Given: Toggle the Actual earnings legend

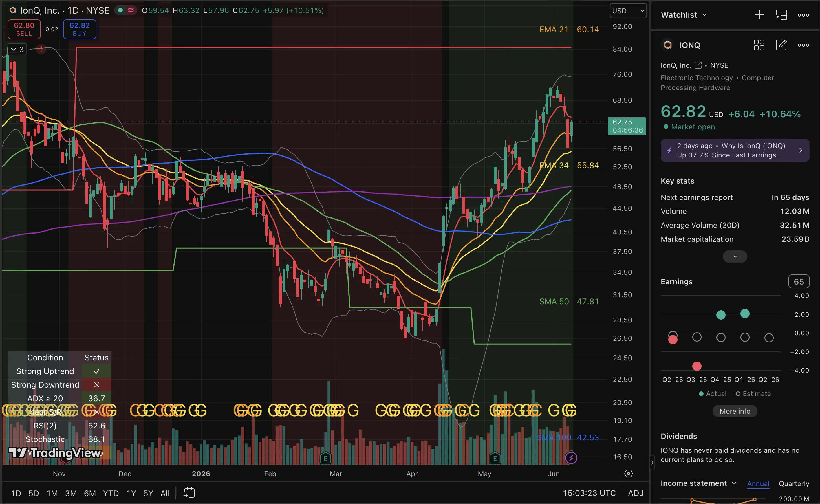Looking at the screenshot, I should (713, 394).
